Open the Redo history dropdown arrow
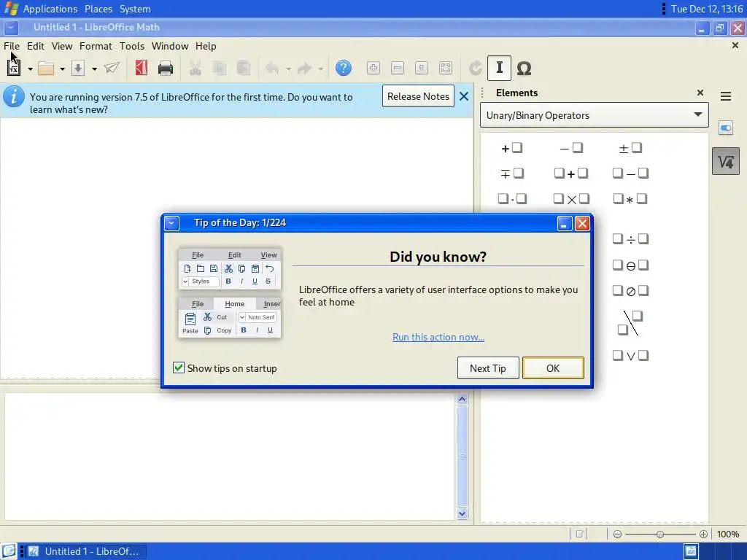 click(x=320, y=69)
